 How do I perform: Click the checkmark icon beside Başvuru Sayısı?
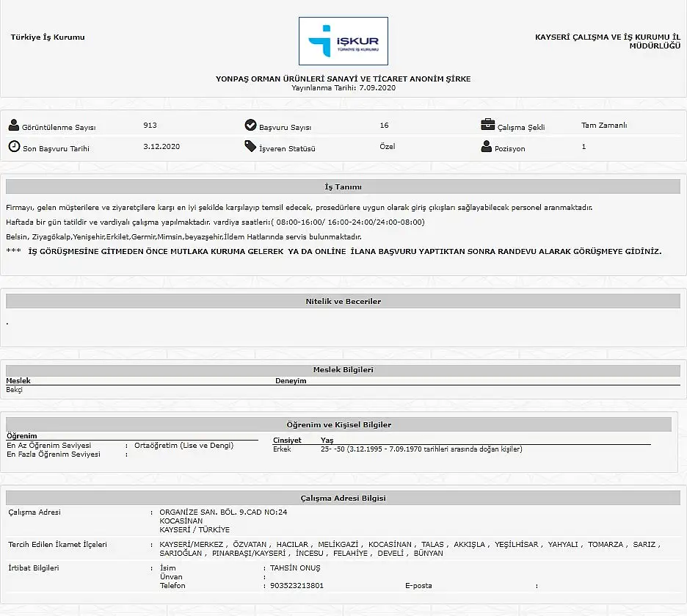click(x=250, y=126)
